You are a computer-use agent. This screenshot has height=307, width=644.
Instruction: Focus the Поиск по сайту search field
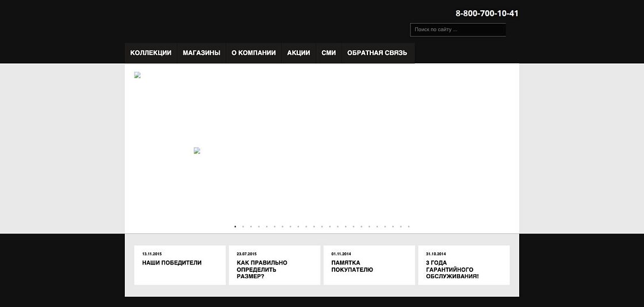point(458,29)
